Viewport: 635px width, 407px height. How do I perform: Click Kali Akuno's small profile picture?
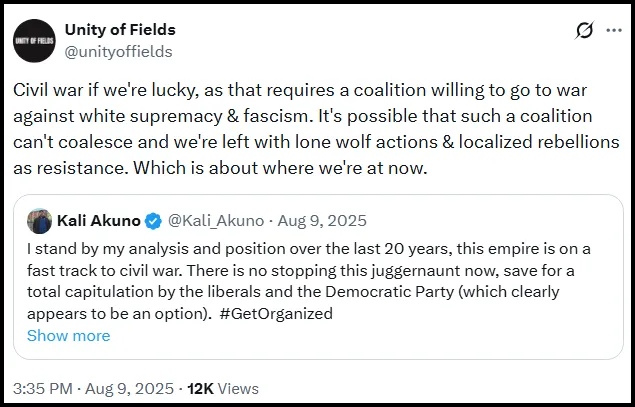point(40,221)
